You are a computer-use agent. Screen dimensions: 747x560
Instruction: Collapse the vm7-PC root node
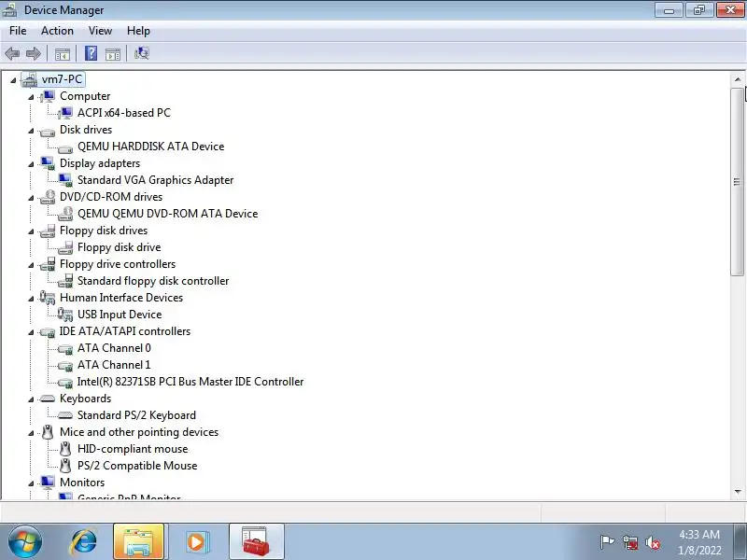click(x=13, y=80)
